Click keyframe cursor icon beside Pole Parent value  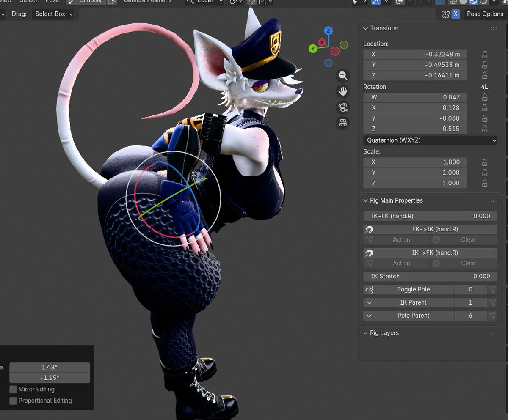coord(492,316)
